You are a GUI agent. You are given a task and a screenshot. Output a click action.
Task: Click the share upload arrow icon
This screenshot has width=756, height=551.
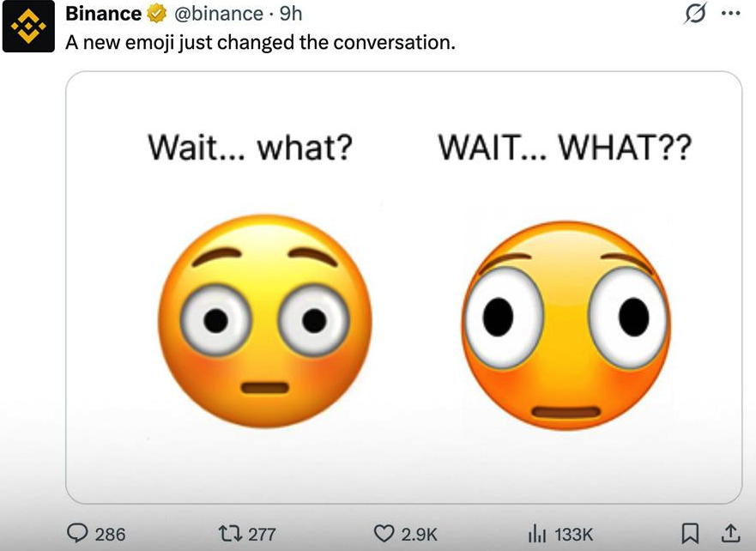(731, 533)
